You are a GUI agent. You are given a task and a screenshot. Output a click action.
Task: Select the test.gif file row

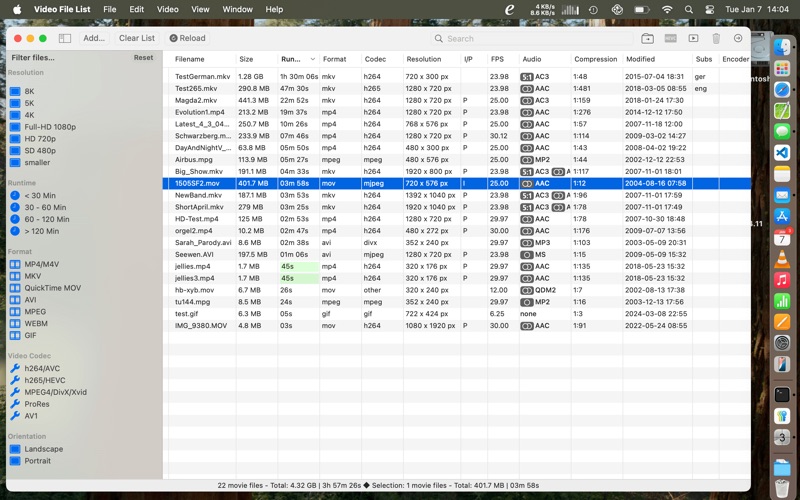(457, 314)
